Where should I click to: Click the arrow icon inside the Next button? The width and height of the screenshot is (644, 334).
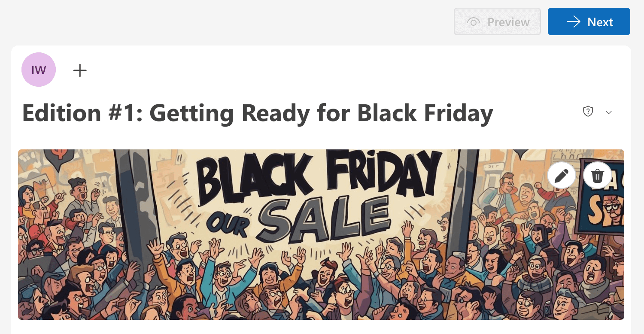(x=574, y=22)
